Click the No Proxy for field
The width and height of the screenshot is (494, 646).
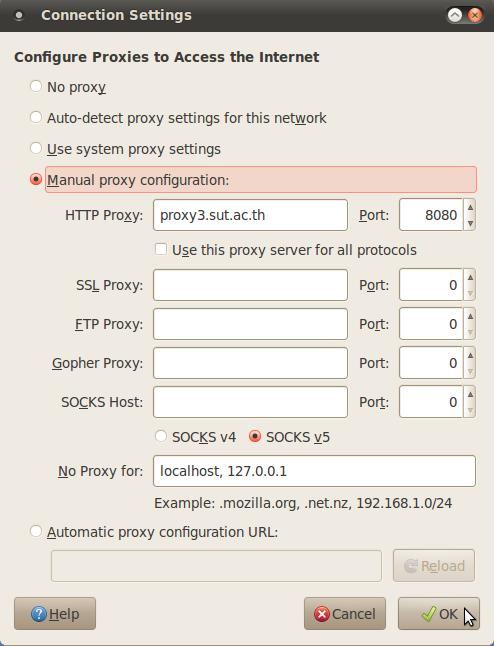coord(314,471)
